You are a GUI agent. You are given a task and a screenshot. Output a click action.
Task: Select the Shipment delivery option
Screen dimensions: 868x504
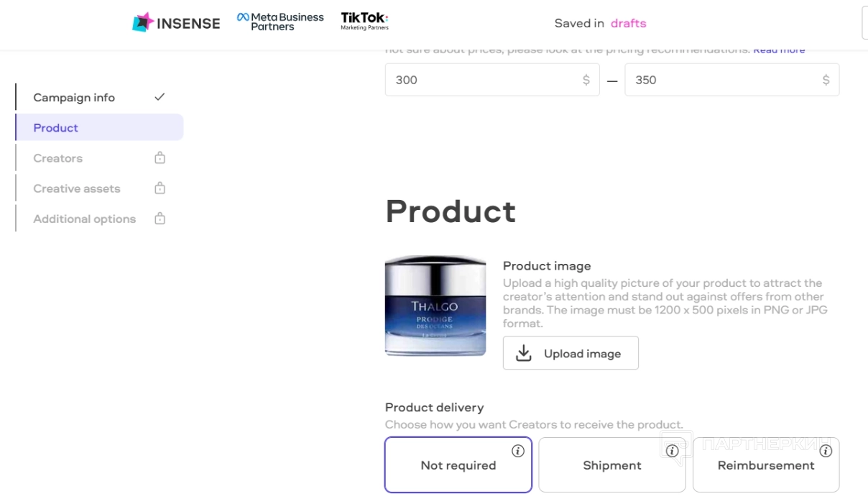612,464
